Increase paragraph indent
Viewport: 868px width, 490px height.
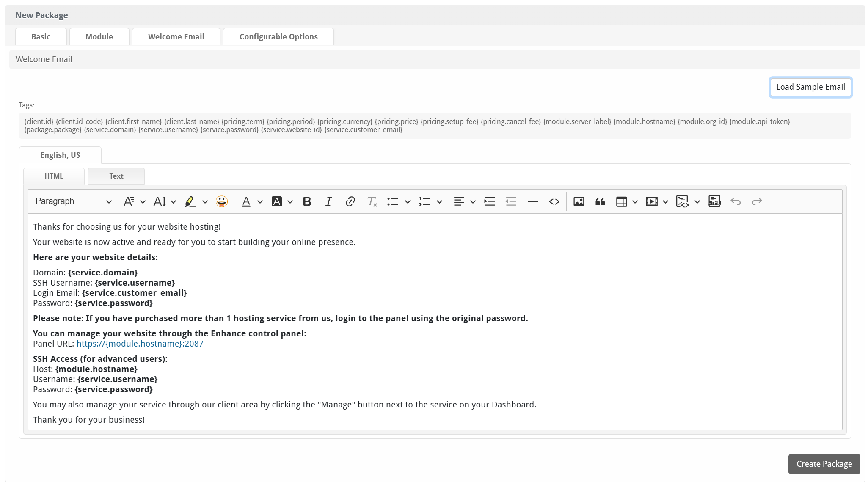[x=490, y=201]
